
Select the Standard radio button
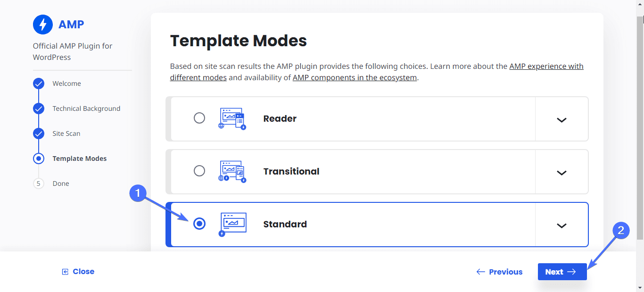point(200,224)
